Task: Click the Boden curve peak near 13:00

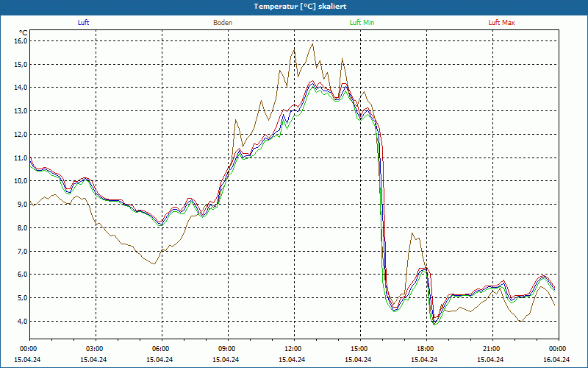Action: pos(312,44)
